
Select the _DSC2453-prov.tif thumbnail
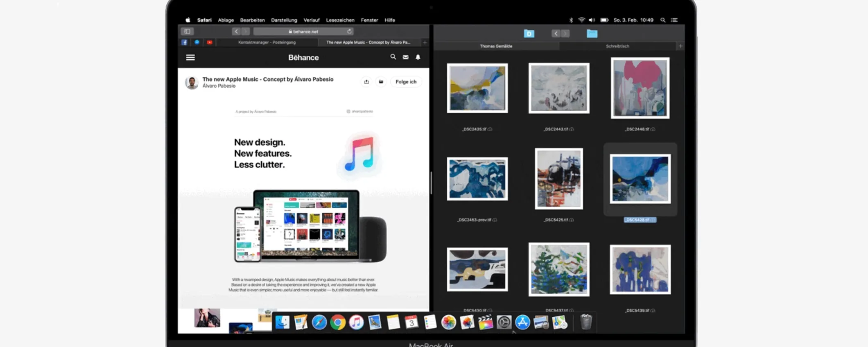pyautogui.click(x=477, y=179)
